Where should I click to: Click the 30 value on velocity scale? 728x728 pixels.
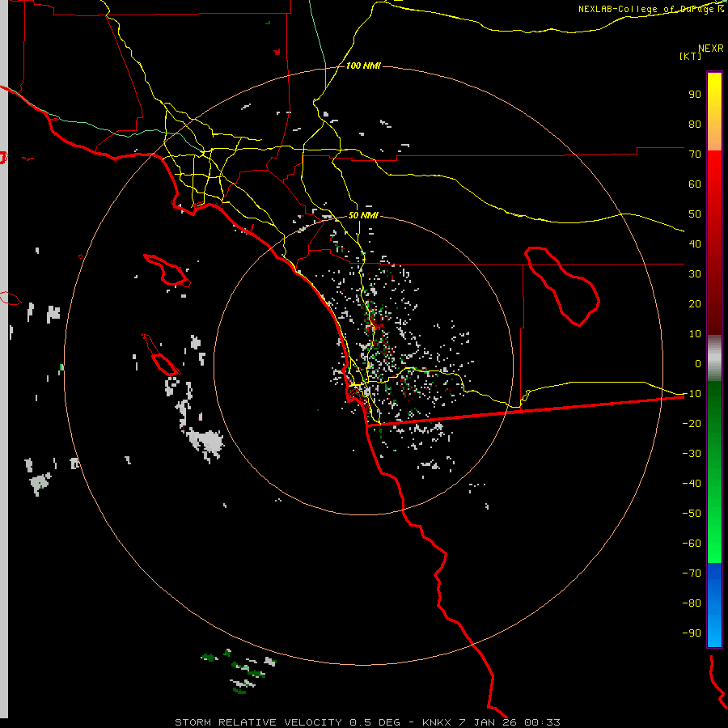pyautogui.click(x=695, y=274)
